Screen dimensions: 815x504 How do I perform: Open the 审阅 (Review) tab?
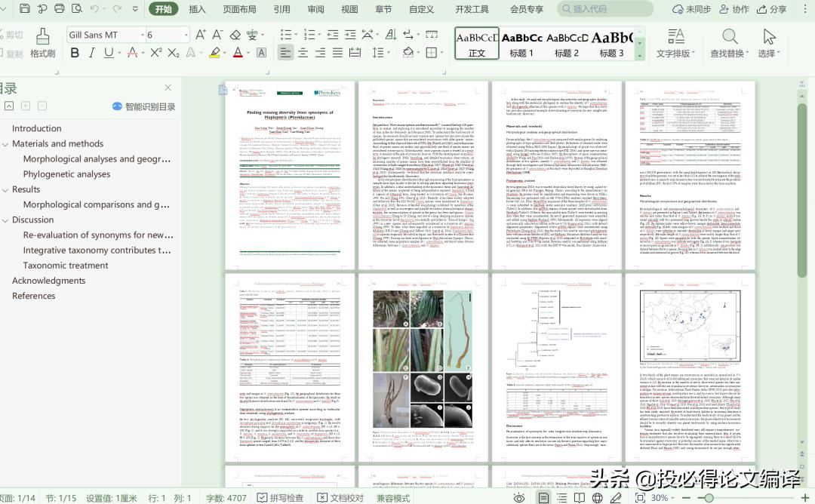click(x=315, y=9)
